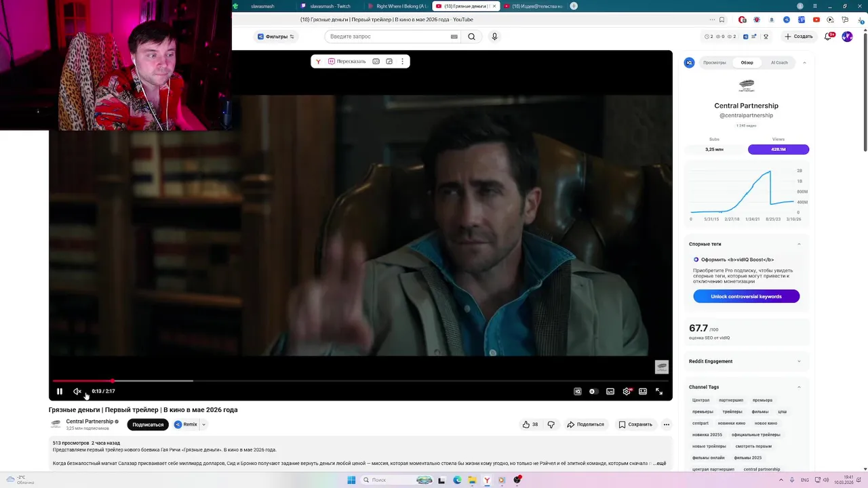Switch to the Просмотры tab in vidIQ panel
868x488 pixels.
715,62
